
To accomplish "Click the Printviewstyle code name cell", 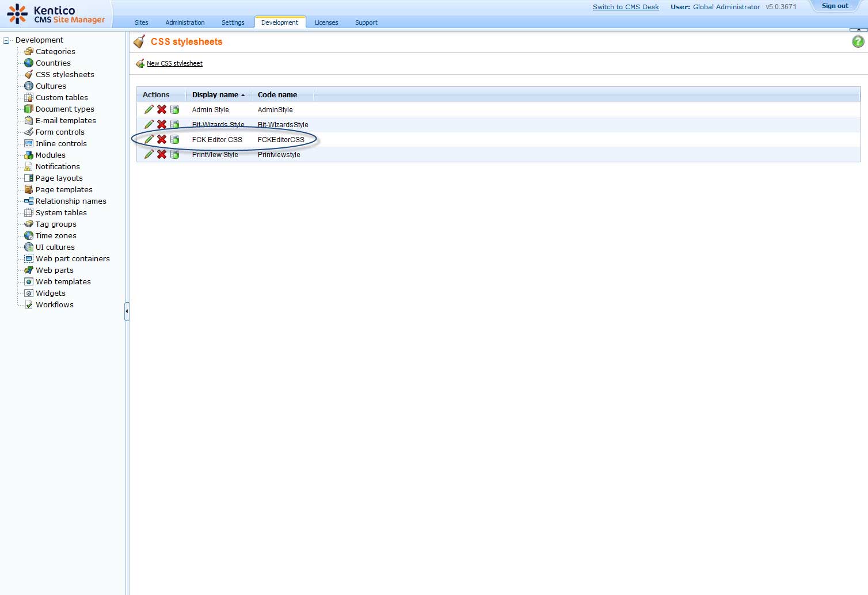I will coord(279,155).
